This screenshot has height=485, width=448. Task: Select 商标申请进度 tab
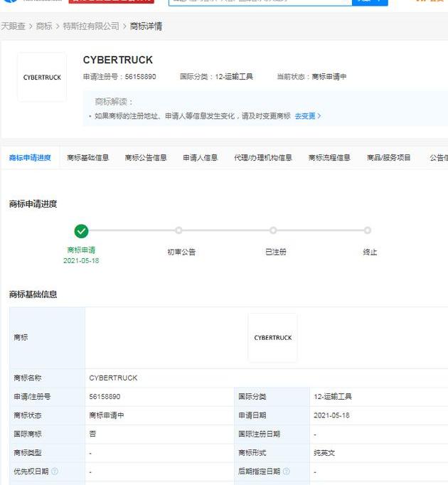[x=30, y=158]
